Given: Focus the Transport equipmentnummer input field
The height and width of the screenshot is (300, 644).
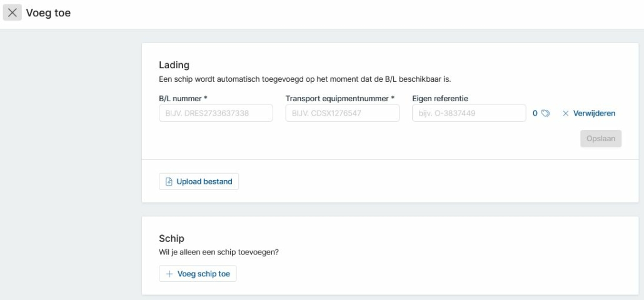Looking at the screenshot, I should click(x=343, y=113).
